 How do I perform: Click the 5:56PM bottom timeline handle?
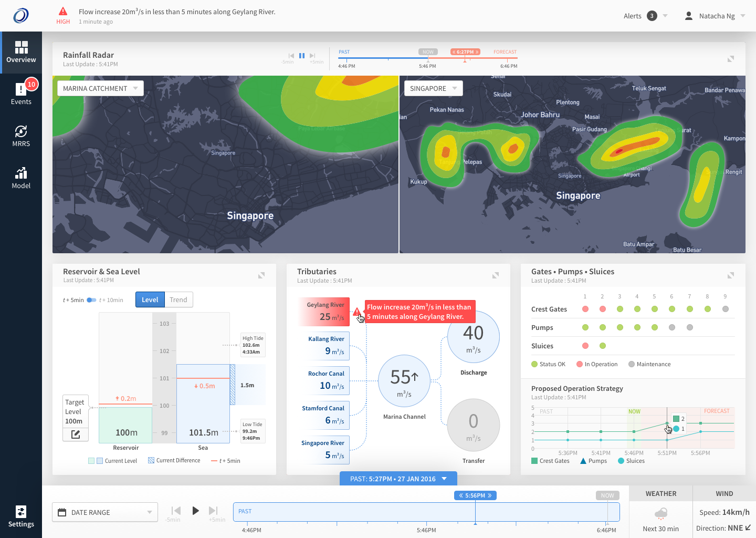[475, 495]
